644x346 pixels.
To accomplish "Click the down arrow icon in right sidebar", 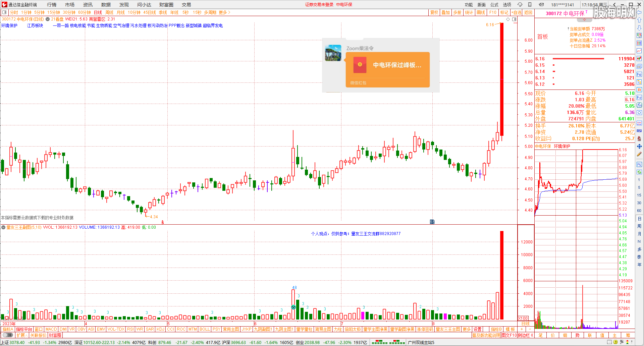I will [639, 28].
